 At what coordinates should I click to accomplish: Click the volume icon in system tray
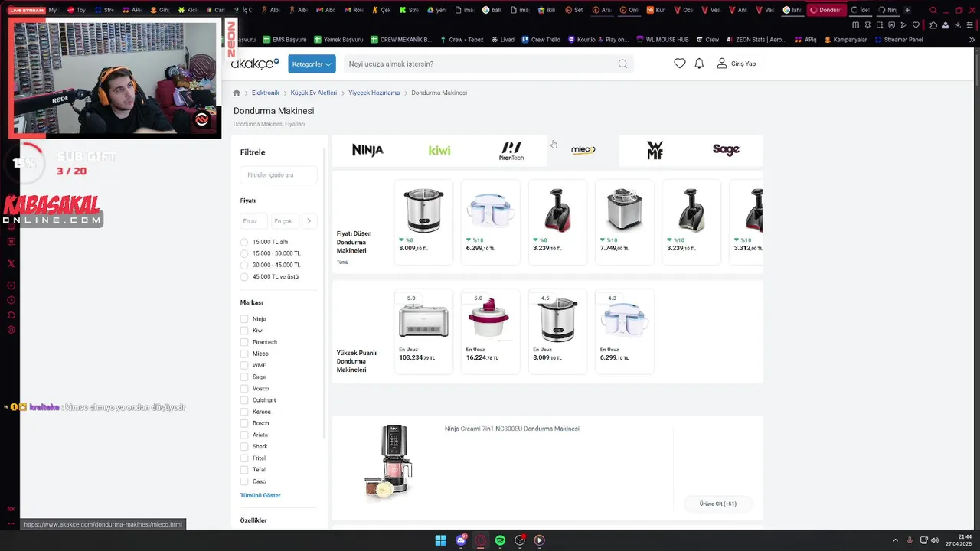[x=935, y=540]
